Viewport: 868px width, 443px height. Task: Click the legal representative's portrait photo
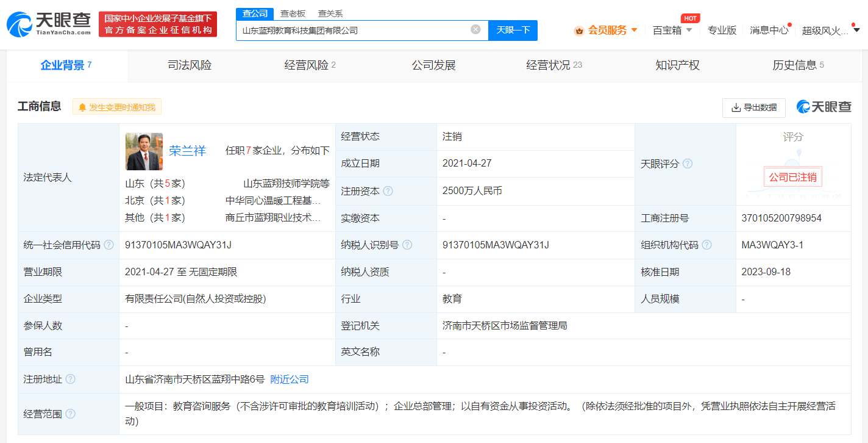click(144, 151)
